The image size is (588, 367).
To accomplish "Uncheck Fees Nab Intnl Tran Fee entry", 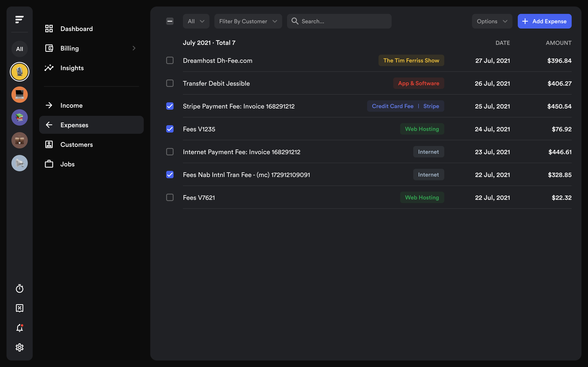I will click(x=169, y=175).
